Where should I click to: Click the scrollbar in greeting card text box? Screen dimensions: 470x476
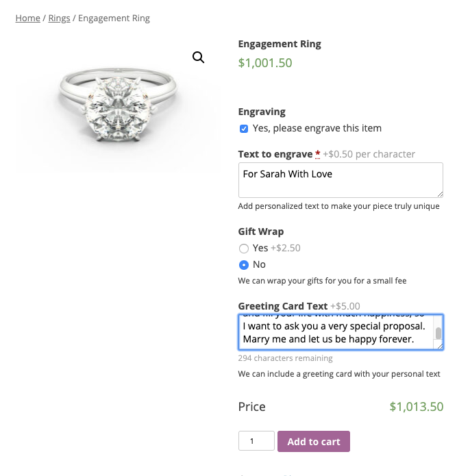coord(438,334)
